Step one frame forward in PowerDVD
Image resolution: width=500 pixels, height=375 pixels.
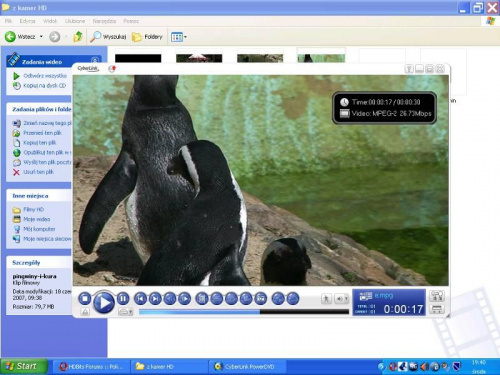[x=184, y=299]
